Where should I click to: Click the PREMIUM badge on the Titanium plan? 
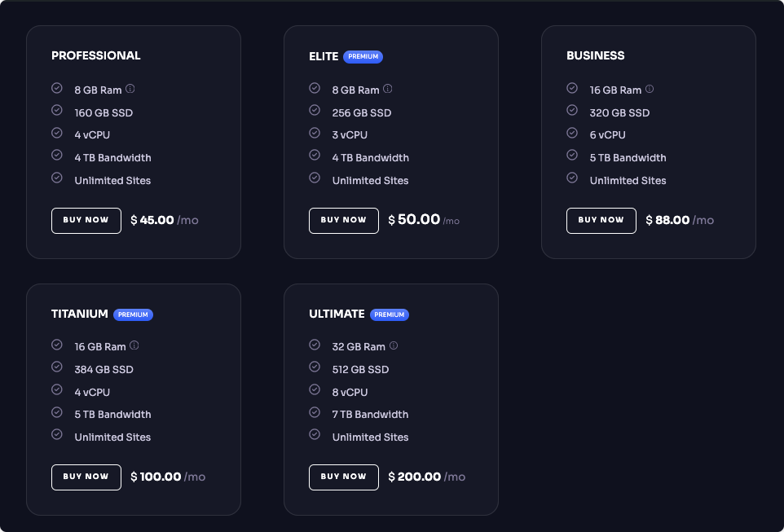[133, 314]
